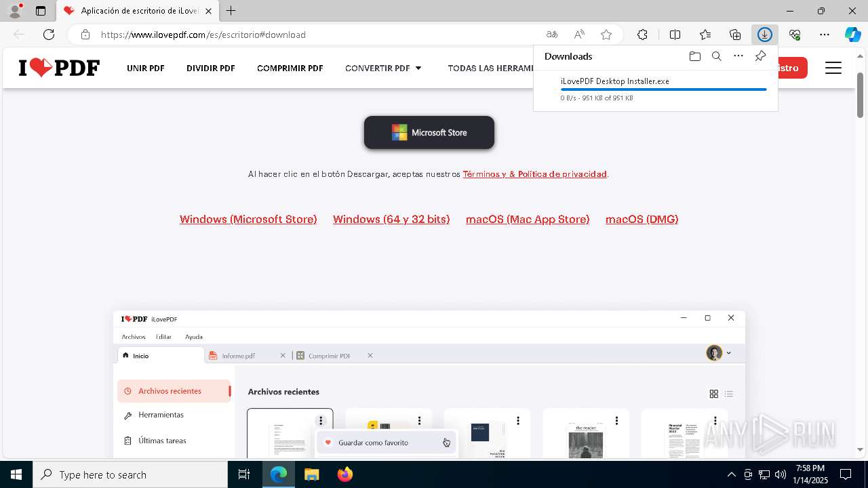Screen dimensions: 868x488
Task: Click the red Registro button
Action: [792, 68]
